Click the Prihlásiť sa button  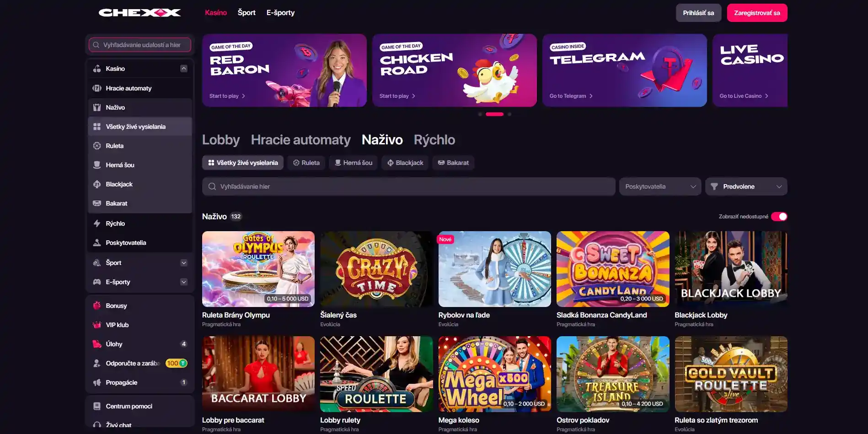698,13
